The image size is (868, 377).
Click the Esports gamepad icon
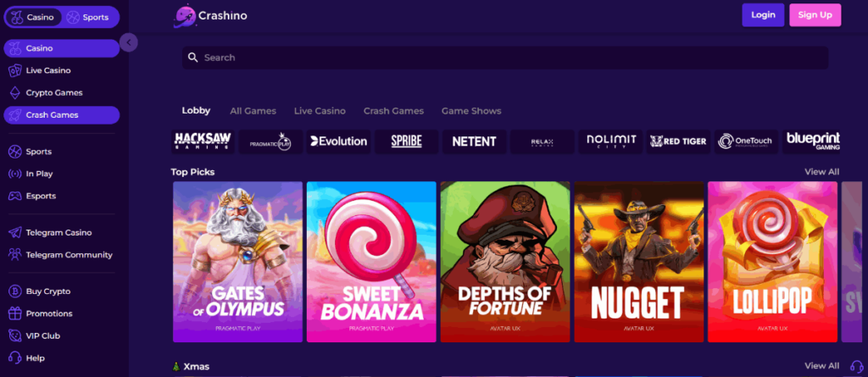(15, 196)
